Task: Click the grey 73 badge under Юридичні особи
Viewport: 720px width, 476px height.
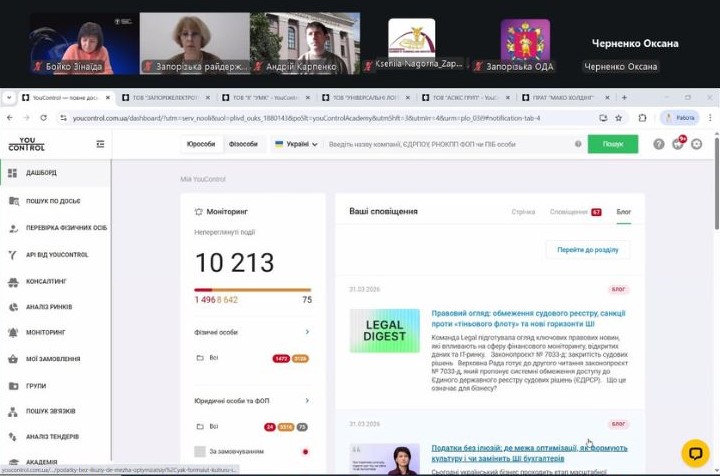Action: (x=302, y=427)
